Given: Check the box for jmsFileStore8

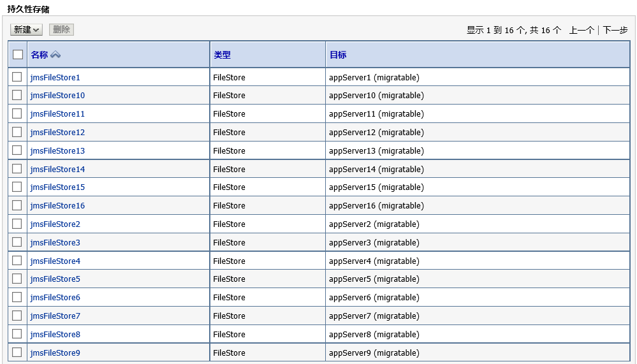Looking at the screenshot, I should (x=17, y=334).
